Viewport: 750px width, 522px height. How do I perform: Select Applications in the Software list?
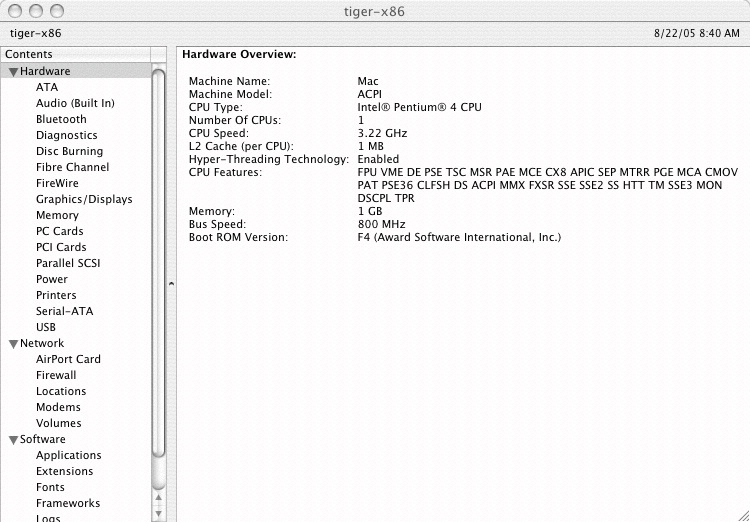[x=68, y=455]
